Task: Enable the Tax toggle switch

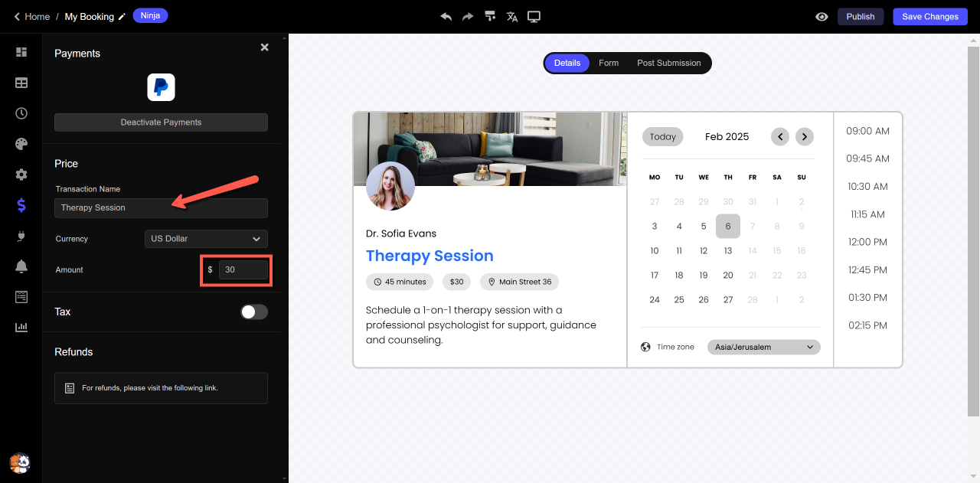Action: click(254, 312)
